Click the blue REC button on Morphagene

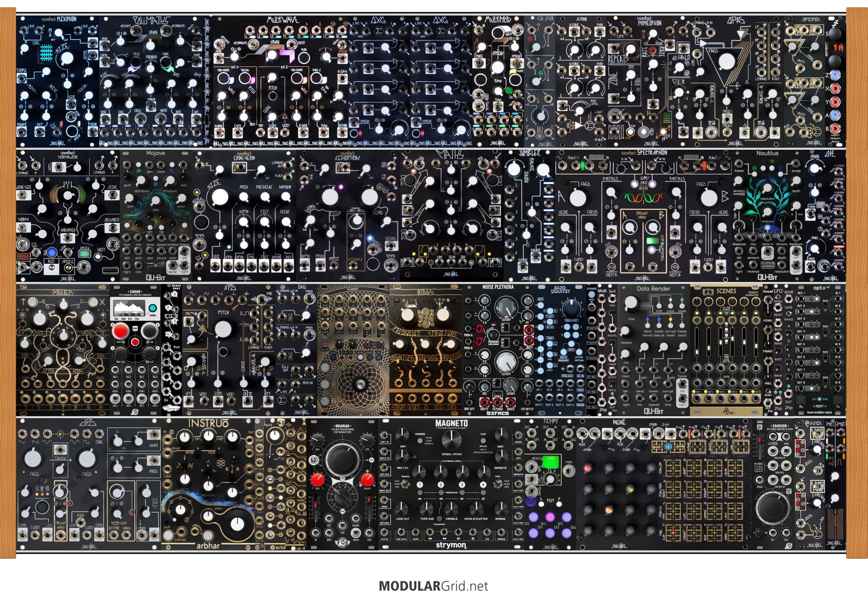(x=51, y=253)
